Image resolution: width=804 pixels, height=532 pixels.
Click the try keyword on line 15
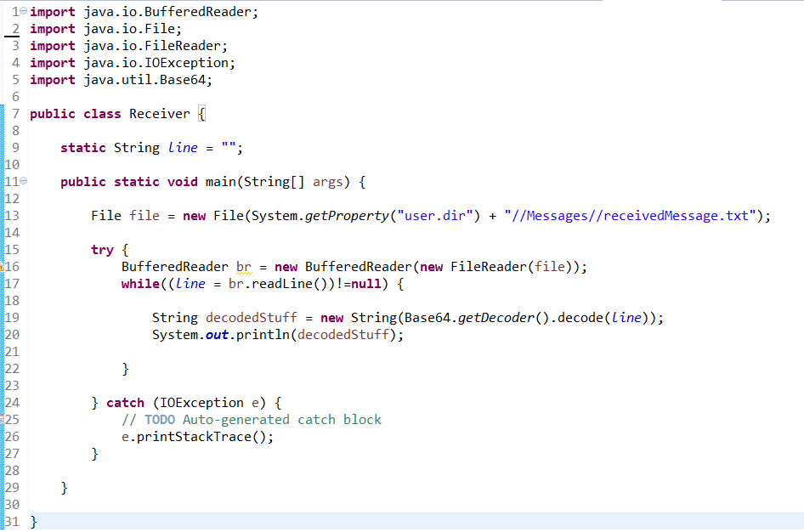pos(102,250)
